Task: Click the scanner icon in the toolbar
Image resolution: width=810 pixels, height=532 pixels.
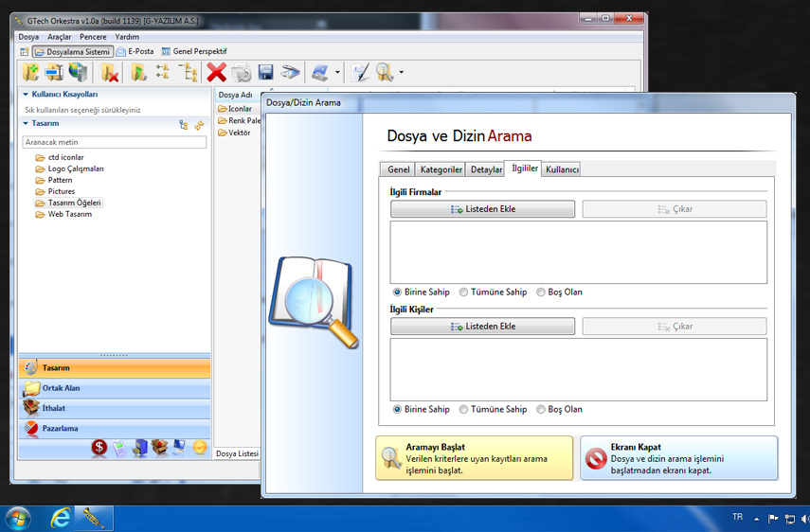Action: coord(290,72)
